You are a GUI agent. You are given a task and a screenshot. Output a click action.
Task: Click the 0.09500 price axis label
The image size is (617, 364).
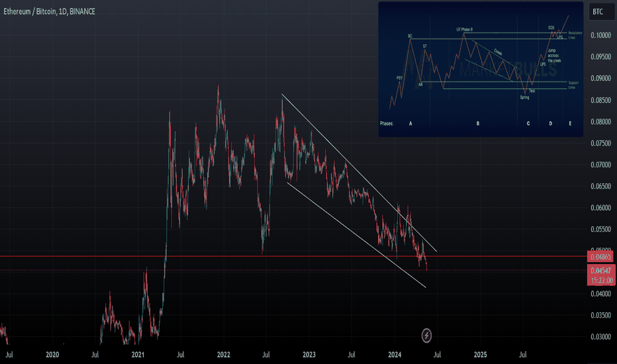click(600, 57)
